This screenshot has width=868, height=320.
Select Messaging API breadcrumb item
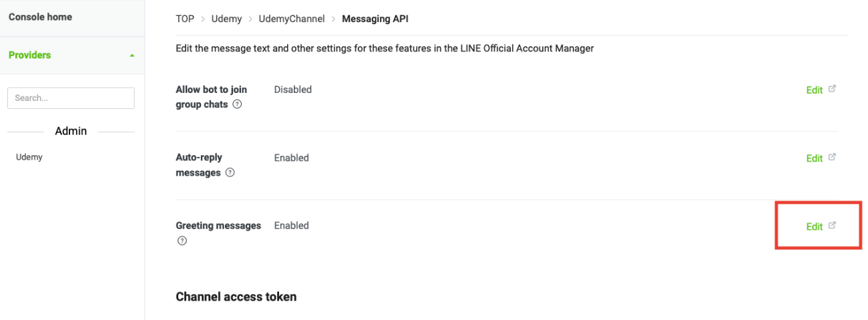pyautogui.click(x=375, y=19)
